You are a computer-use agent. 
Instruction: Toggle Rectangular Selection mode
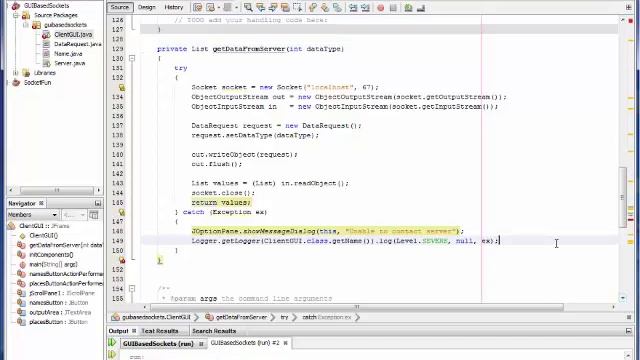[297, 7]
